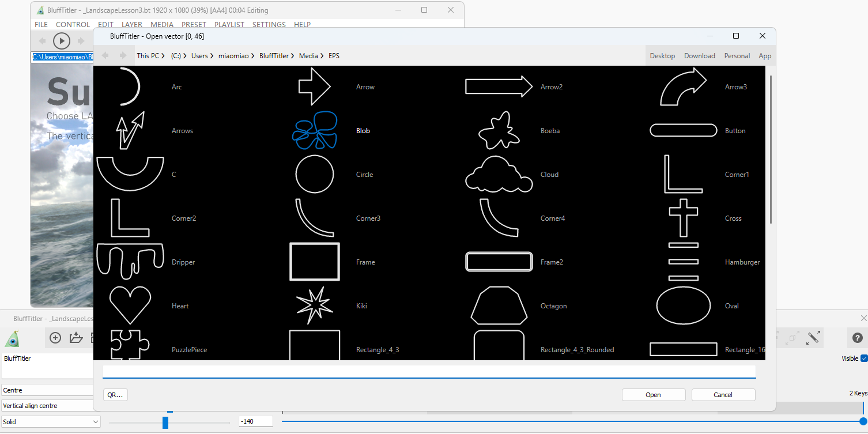Click the QR... button
868x434 pixels.
pyautogui.click(x=115, y=395)
